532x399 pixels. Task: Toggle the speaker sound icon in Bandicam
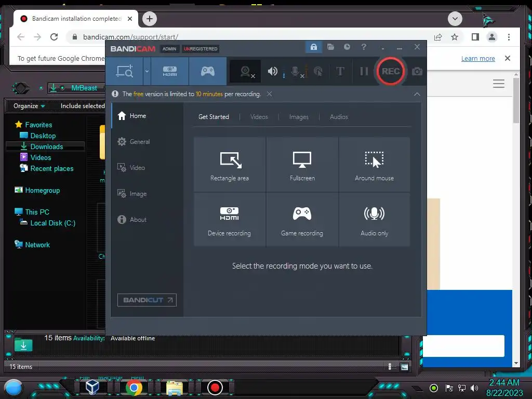272,71
